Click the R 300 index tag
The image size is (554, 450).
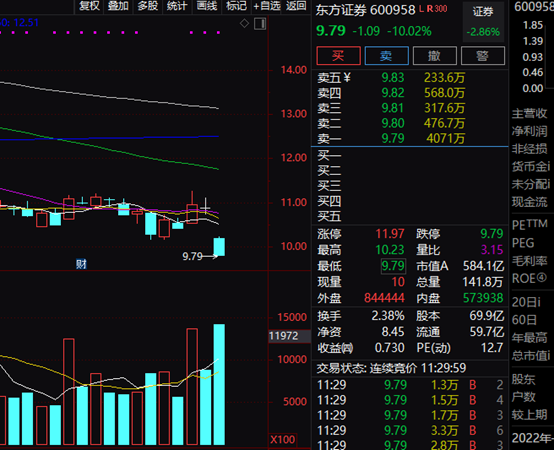pos(437,8)
